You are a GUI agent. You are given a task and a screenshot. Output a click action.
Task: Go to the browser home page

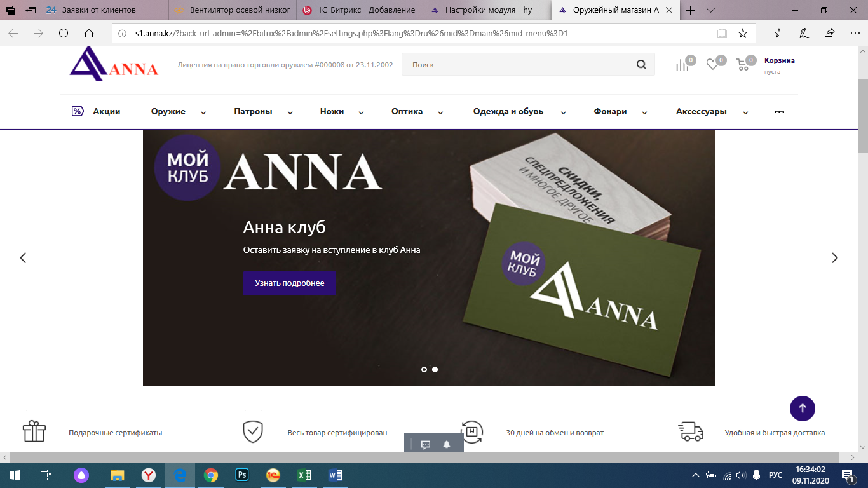pyautogui.click(x=89, y=33)
